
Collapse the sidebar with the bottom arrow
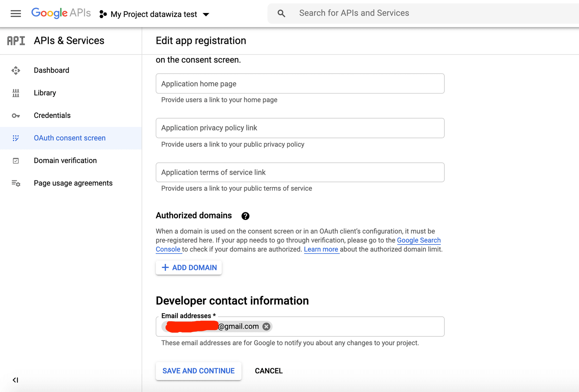pos(15,380)
